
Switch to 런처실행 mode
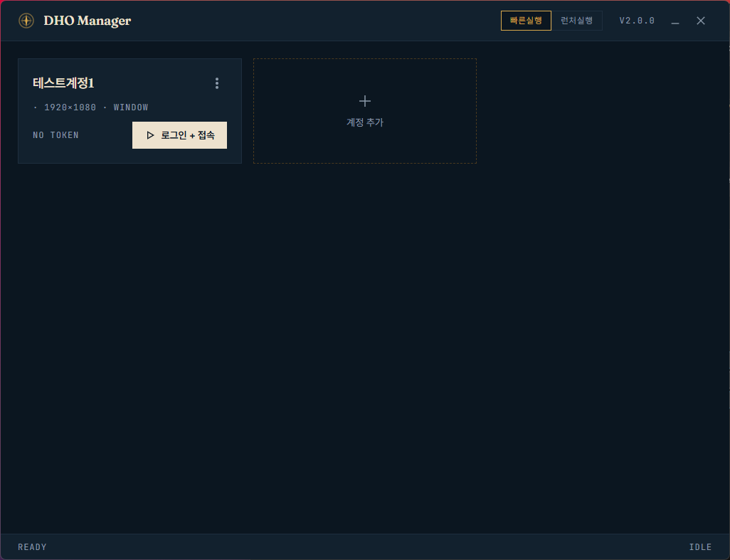point(577,21)
